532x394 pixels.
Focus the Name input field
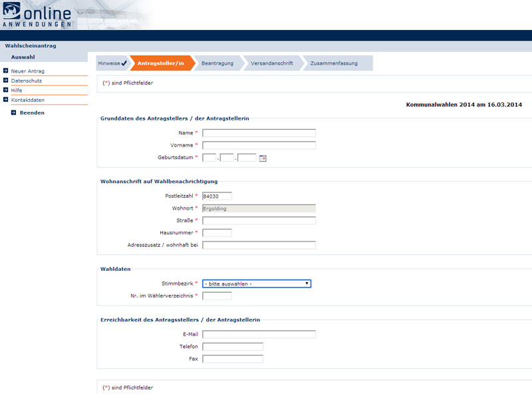(x=259, y=133)
